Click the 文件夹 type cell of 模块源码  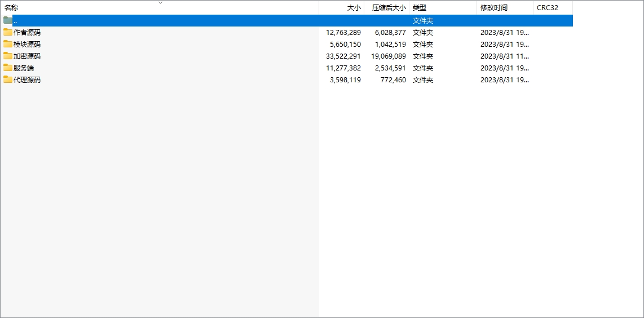(423, 45)
